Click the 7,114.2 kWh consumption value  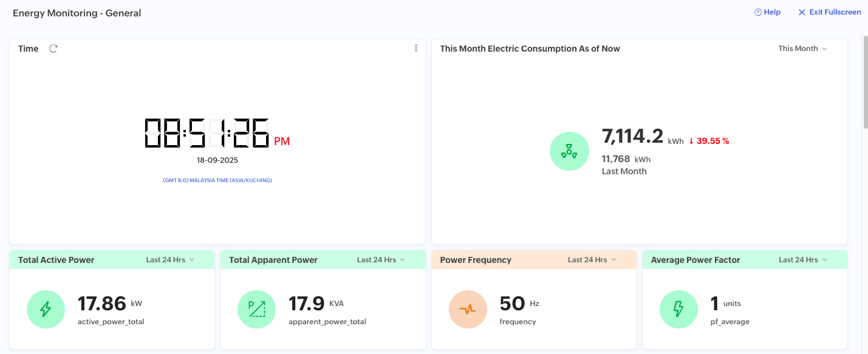click(632, 137)
